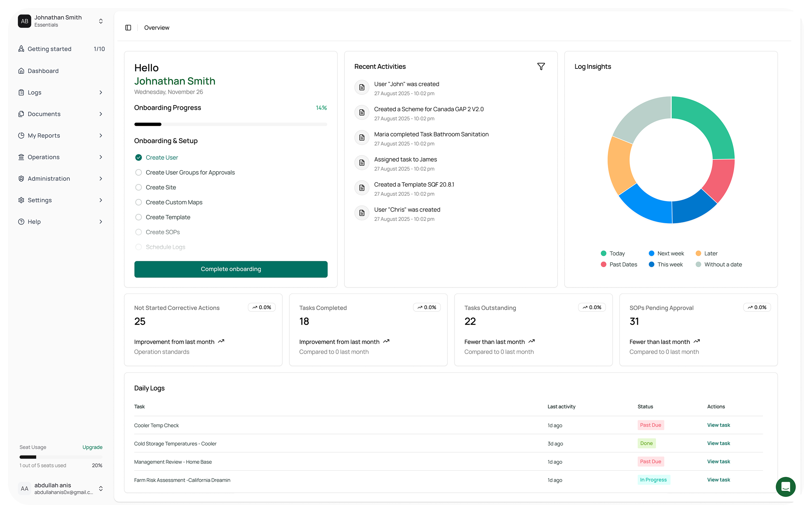Screen dimensions: 812x513
Task: Select the Operations building icon
Action: coord(21,157)
